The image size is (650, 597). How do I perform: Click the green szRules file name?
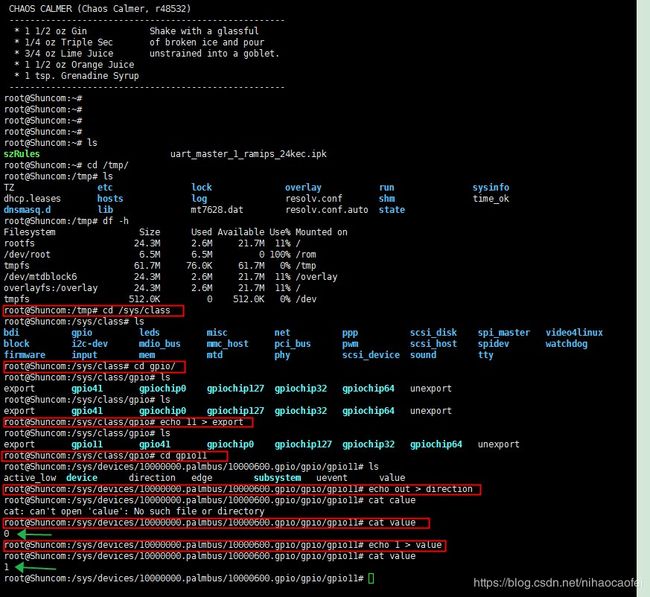coord(22,154)
